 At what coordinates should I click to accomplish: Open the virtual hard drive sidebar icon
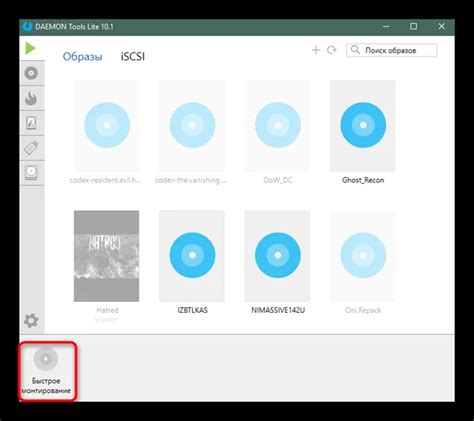coord(31,173)
